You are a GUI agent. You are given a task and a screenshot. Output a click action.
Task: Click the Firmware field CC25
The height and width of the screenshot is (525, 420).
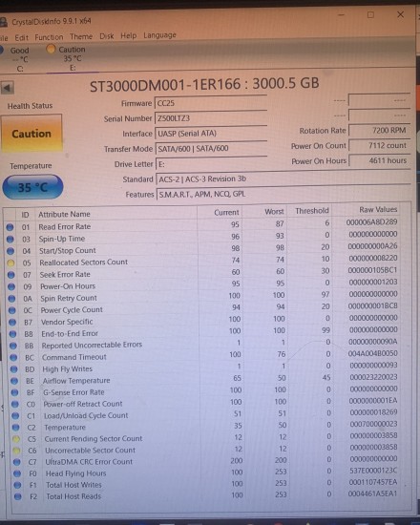210,103
